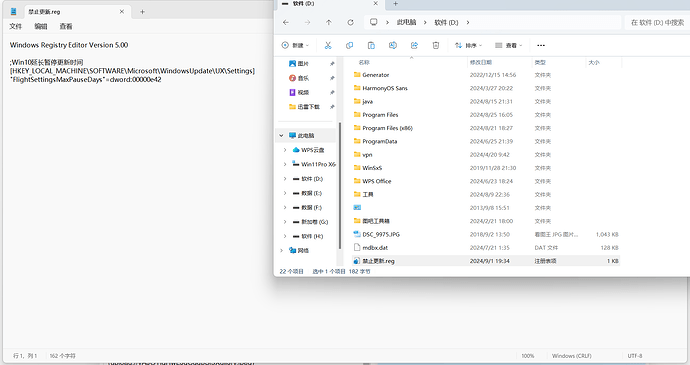This screenshot has width=690, height=365.
Task: Open the 排序 sort dropdown
Action: point(468,45)
